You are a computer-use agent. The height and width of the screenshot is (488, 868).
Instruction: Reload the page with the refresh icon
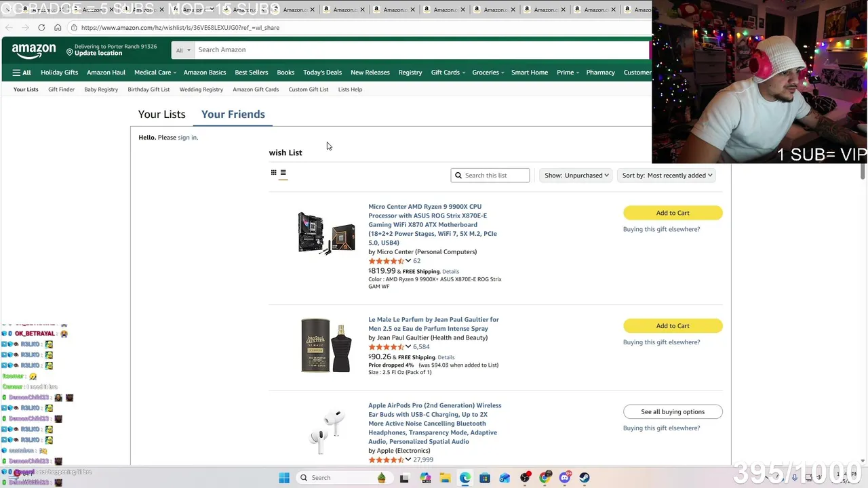pyautogui.click(x=41, y=28)
